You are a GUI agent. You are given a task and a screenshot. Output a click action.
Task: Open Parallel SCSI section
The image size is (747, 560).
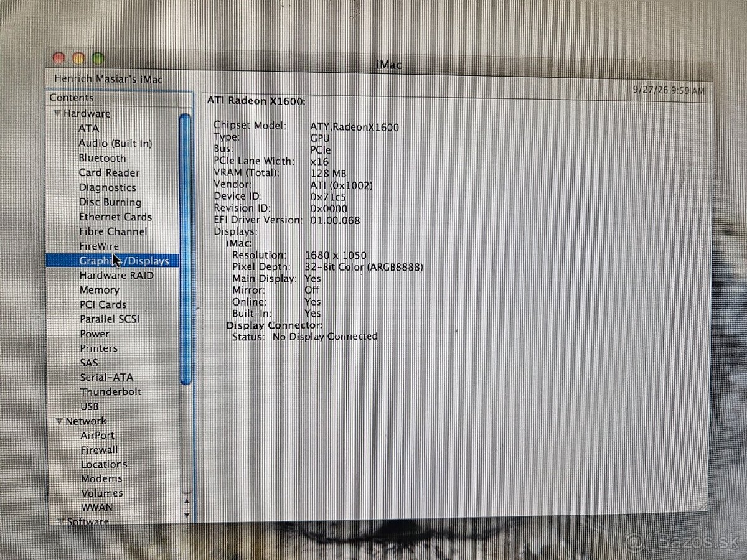click(109, 319)
